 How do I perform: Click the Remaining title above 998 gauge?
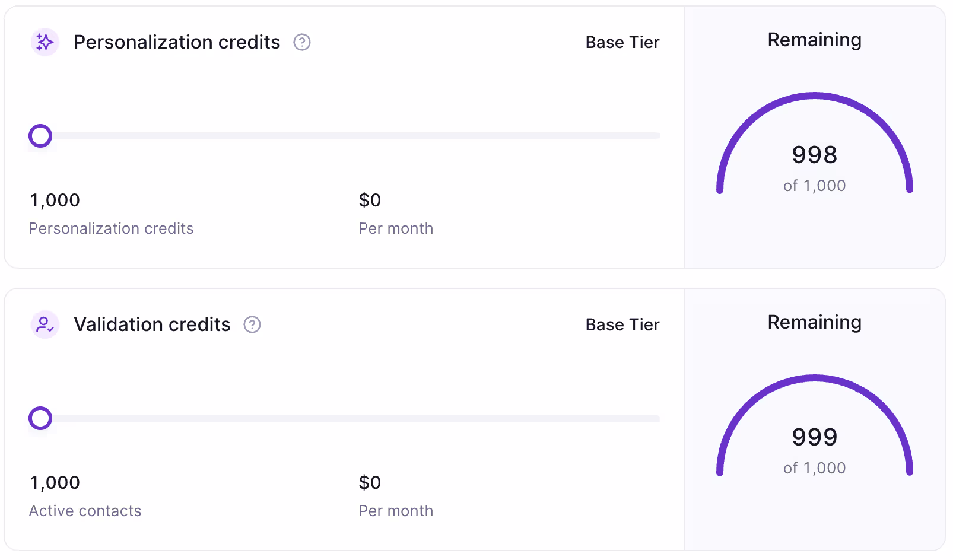pyautogui.click(x=815, y=40)
